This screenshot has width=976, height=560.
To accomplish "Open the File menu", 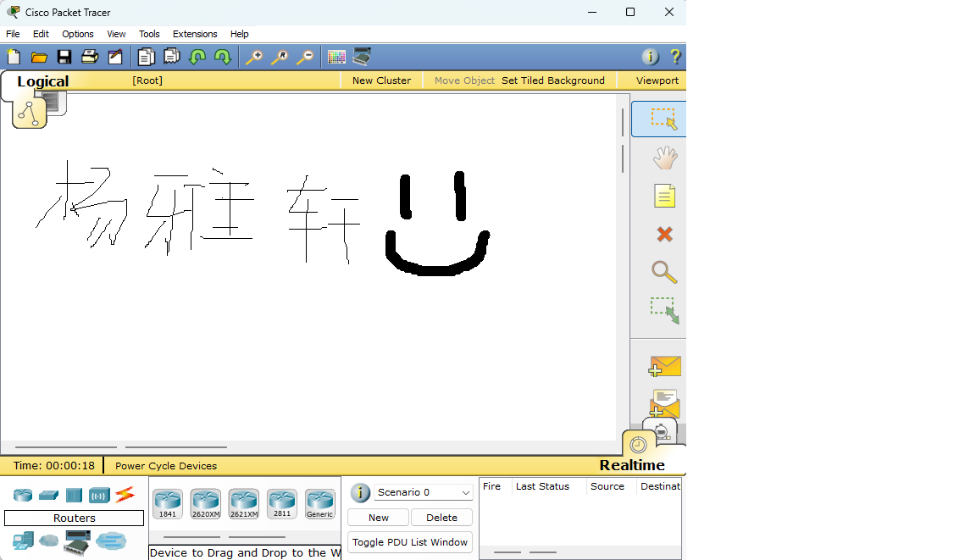I will tap(13, 34).
